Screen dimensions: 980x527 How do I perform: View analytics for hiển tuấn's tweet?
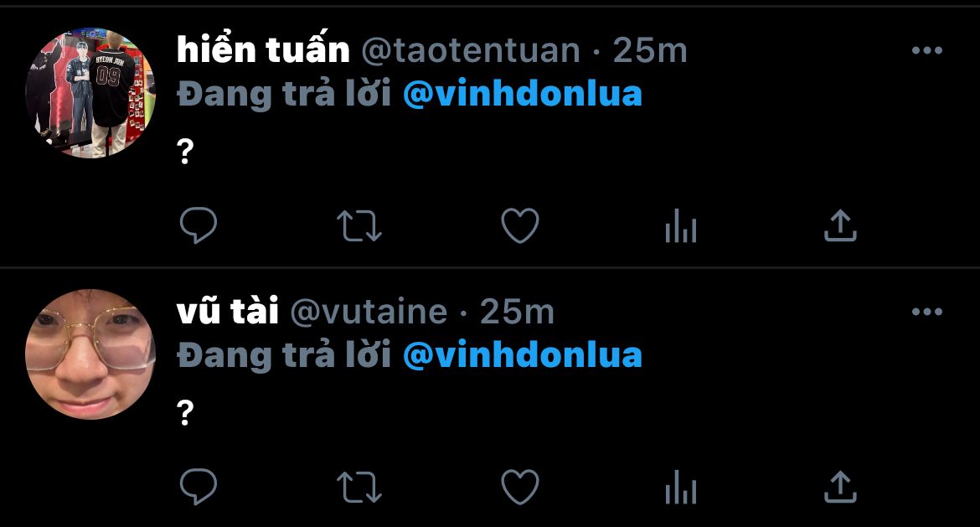[681, 225]
